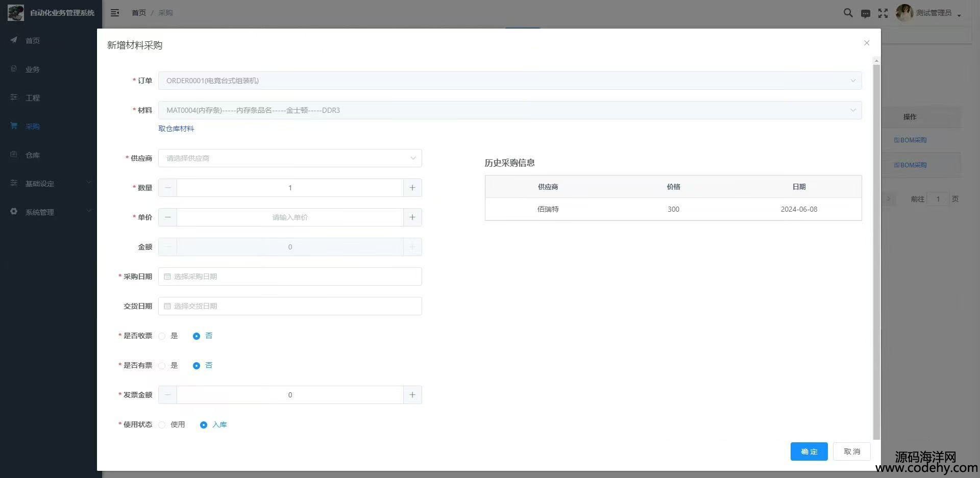Click the 数量 input field
The height and width of the screenshot is (478, 980).
(290, 188)
